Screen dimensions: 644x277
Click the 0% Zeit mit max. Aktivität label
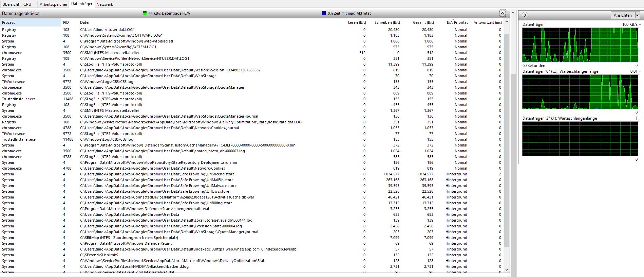pyautogui.click(x=349, y=13)
